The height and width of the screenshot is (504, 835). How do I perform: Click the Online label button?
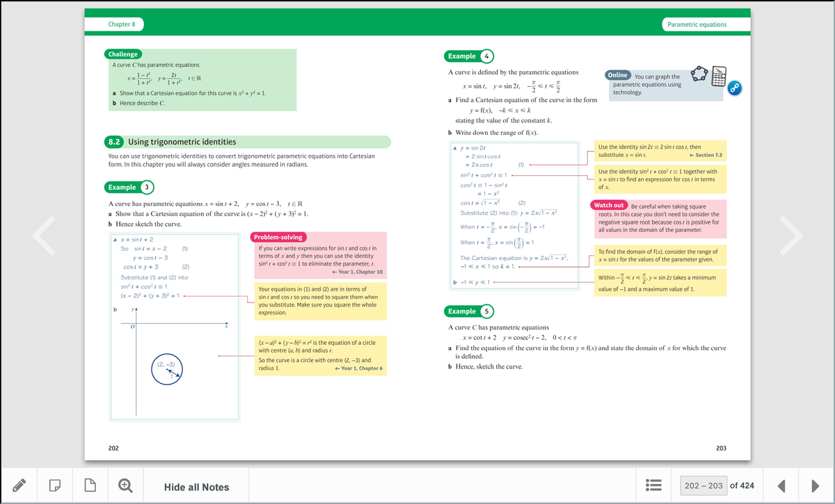[617, 75]
